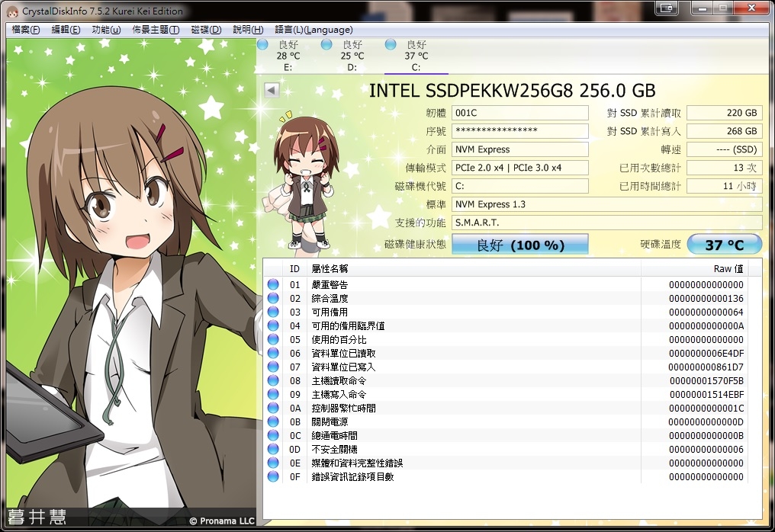Click the model title INTEL SSDPEKKW256G8 256.0 GB

coord(513,91)
